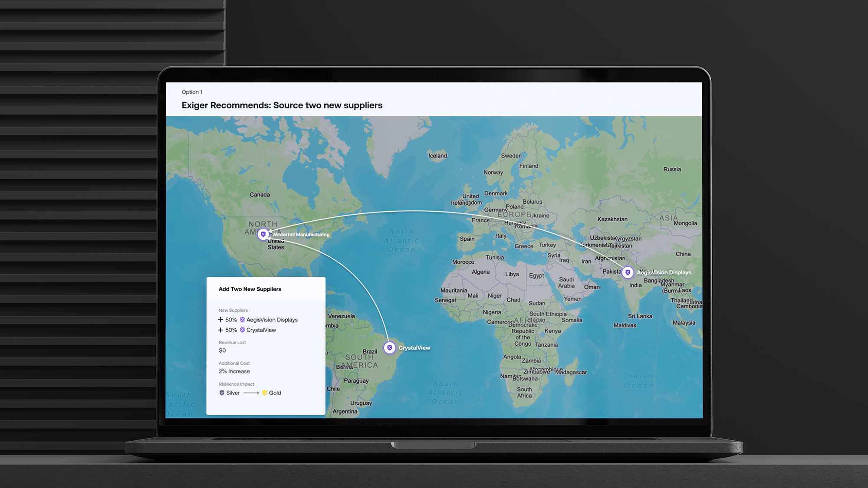The width and height of the screenshot is (868, 488).
Task: Select the Option 1 label
Action: pos(192,92)
